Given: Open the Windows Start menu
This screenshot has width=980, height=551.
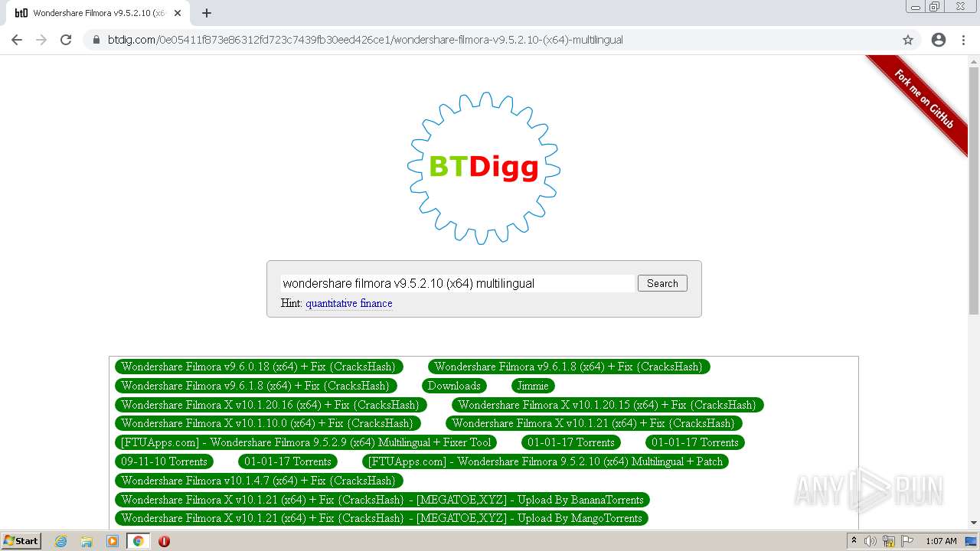Looking at the screenshot, I should (x=21, y=541).
